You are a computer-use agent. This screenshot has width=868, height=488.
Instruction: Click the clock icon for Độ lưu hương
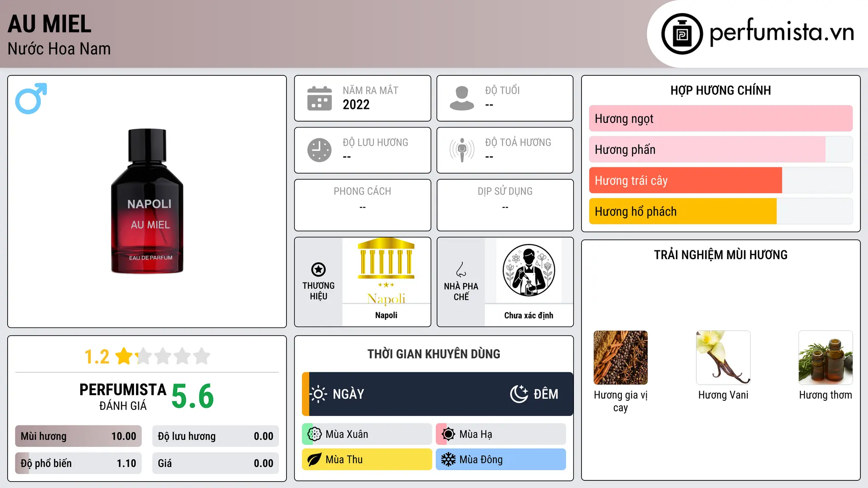click(320, 150)
